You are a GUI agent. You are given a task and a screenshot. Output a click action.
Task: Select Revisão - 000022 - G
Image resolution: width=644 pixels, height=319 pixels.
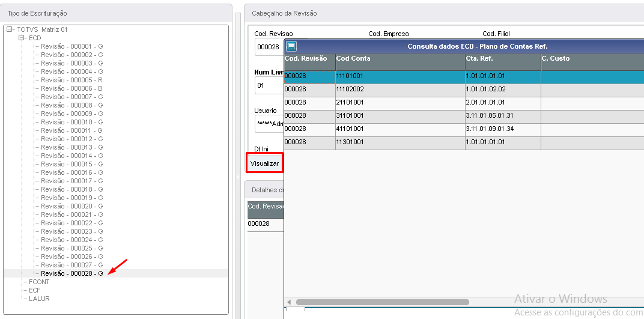(72, 223)
